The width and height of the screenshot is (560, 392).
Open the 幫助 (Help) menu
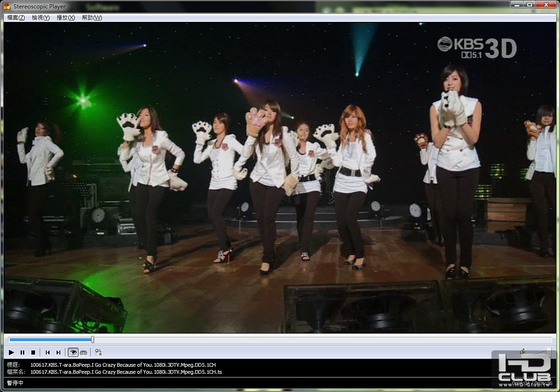point(92,17)
